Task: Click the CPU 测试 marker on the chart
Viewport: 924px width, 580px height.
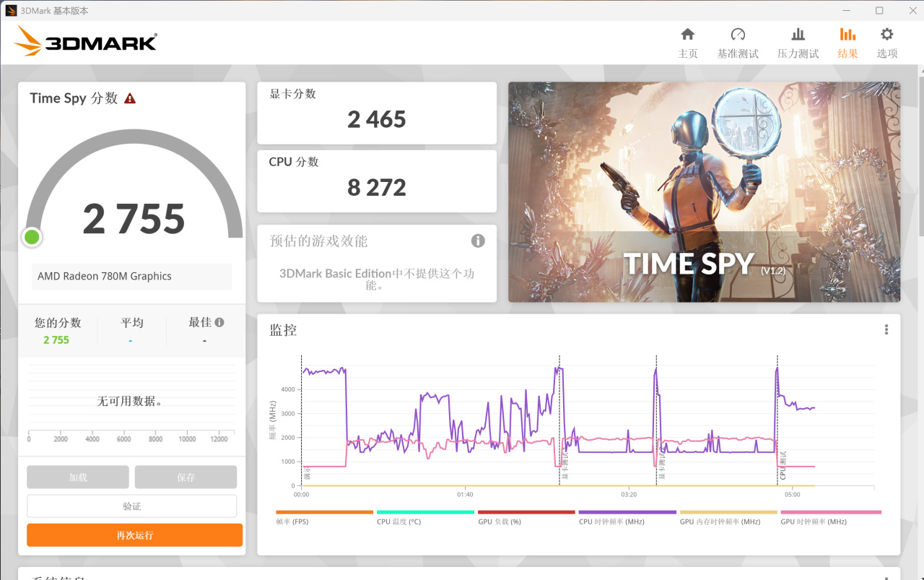Action: click(783, 466)
